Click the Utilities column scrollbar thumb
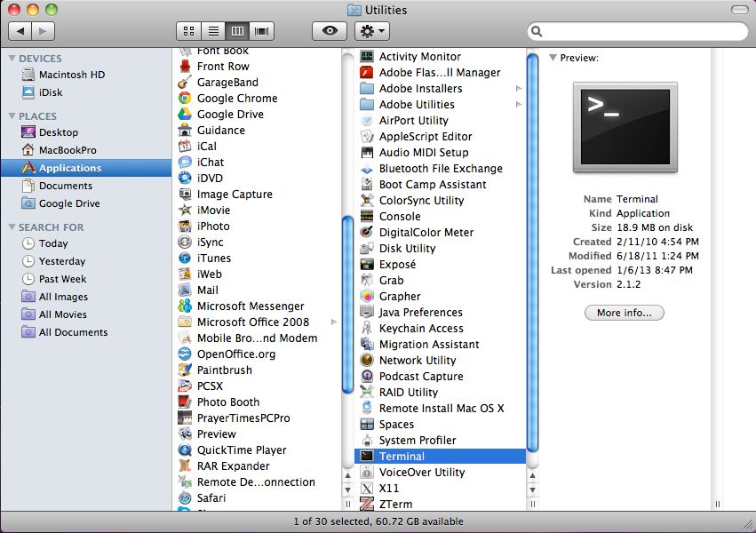Image resolution: width=756 pixels, height=533 pixels. [532, 253]
